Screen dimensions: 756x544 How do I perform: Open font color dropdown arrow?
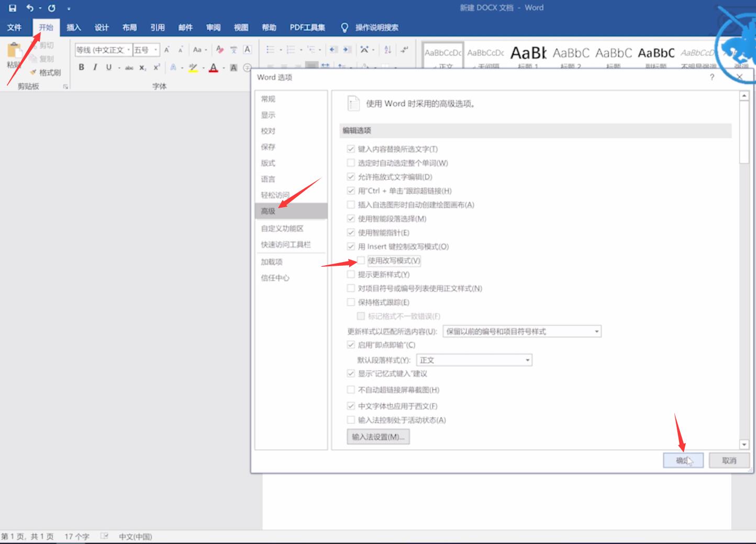point(224,67)
